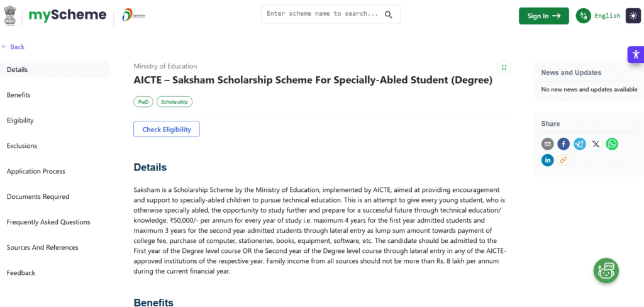The height and width of the screenshot is (307, 644).
Task: Bookmark this scheme
Action: [503, 67]
